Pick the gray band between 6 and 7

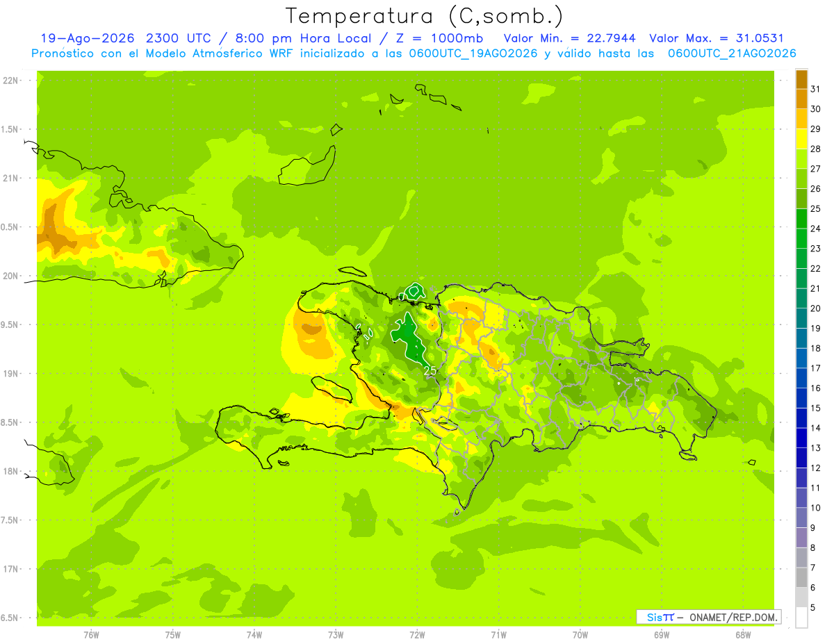coord(801,577)
